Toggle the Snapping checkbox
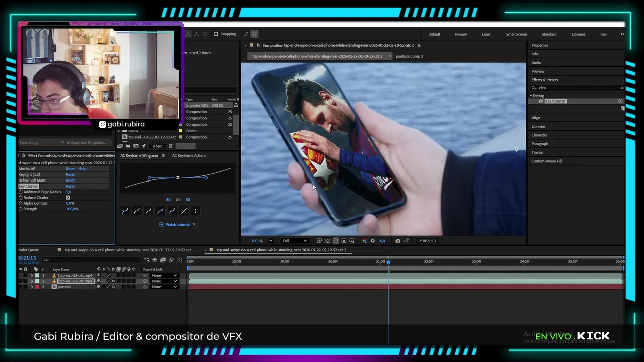This screenshot has width=644, height=362. tap(216, 34)
